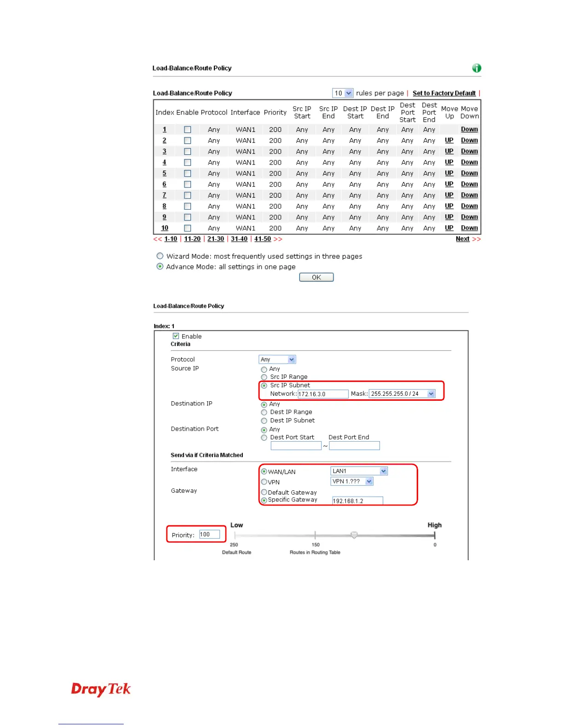Select Src IP Range radio
The width and height of the screenshot is (563, 728).
(264, 377)
